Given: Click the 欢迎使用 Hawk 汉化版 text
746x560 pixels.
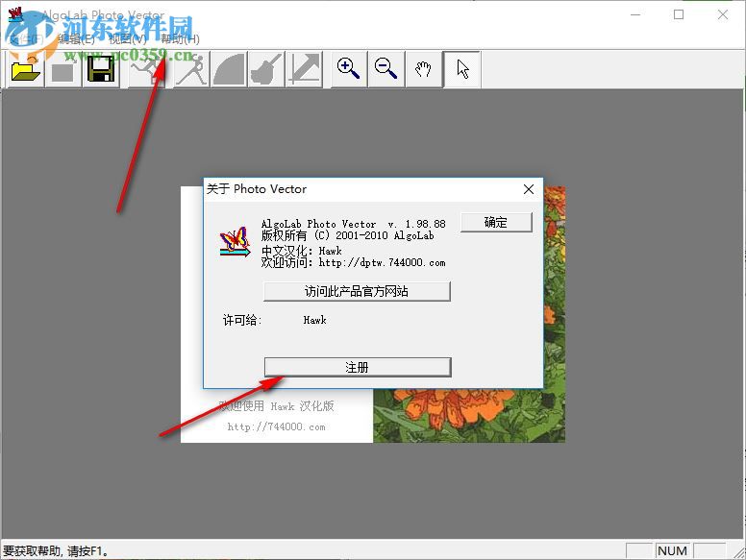Looking at the screenshot, I should pos(277,405).
